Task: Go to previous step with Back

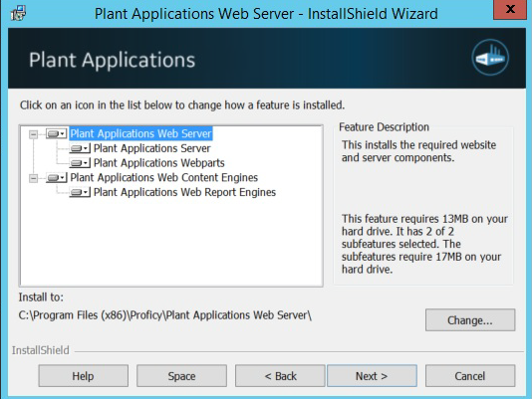Action: click(x=280, y=376)
